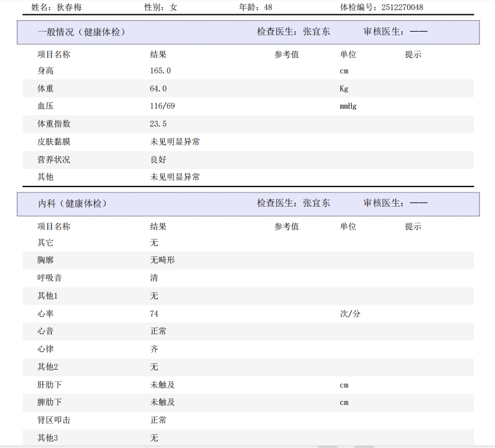Select the BMI value 23.5
This screenshot has height=448, width=495.
point(158,124)
